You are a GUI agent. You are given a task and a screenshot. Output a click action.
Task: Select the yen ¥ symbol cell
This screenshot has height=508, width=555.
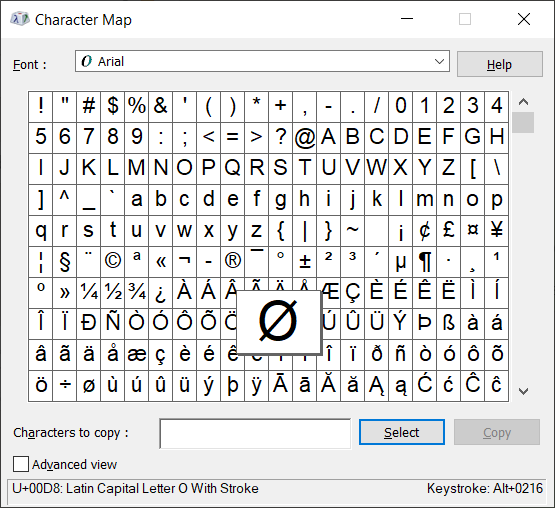coord(497,231)
